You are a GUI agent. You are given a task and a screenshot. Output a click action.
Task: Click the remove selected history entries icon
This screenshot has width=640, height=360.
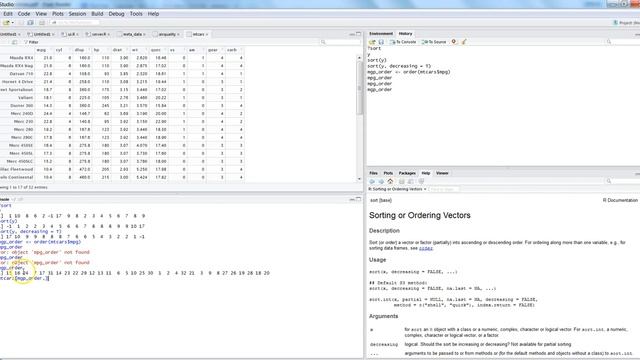click(x=453, y=42)
